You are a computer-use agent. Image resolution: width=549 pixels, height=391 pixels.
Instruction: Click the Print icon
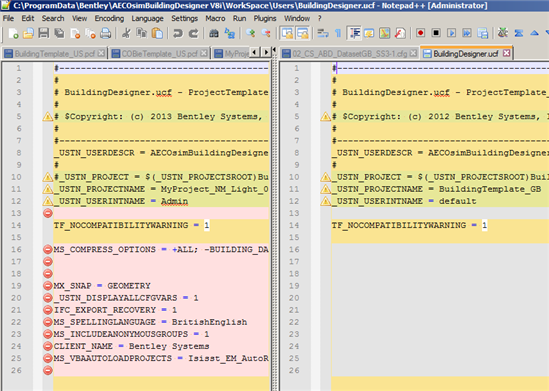(106, 33)
